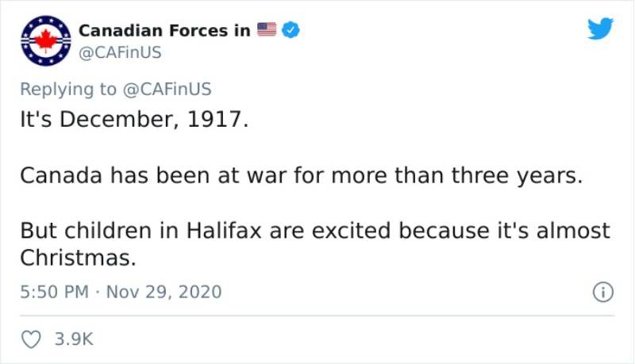Click the divider line above the likes
Viewport: 635px width, 364px height.
pyautogui.click(x=317, y=316)
